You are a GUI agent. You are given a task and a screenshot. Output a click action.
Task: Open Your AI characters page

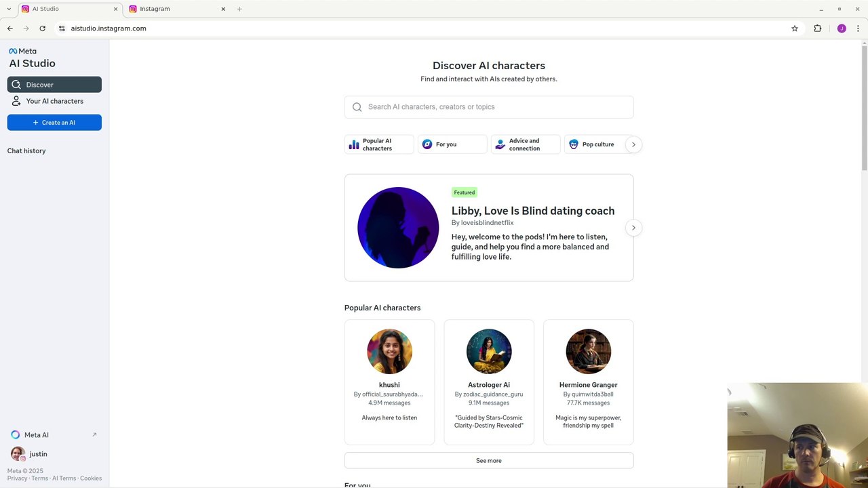coord(54,101)
